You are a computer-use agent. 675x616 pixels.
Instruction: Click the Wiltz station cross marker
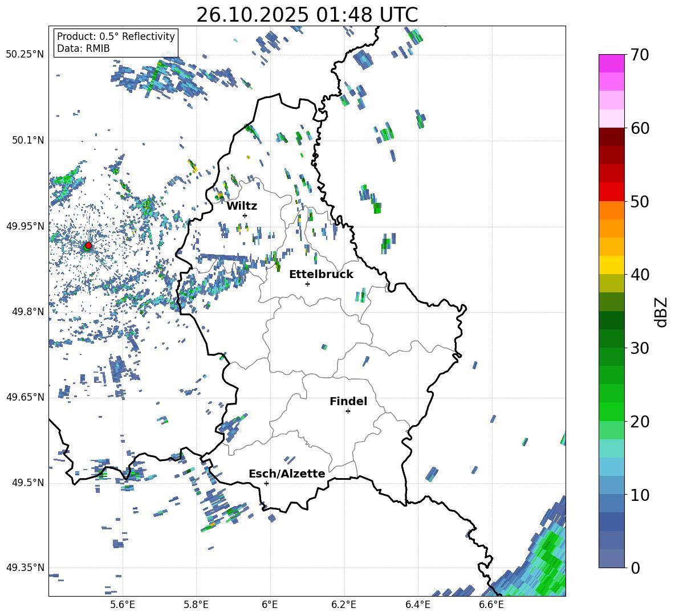[245, 215]
